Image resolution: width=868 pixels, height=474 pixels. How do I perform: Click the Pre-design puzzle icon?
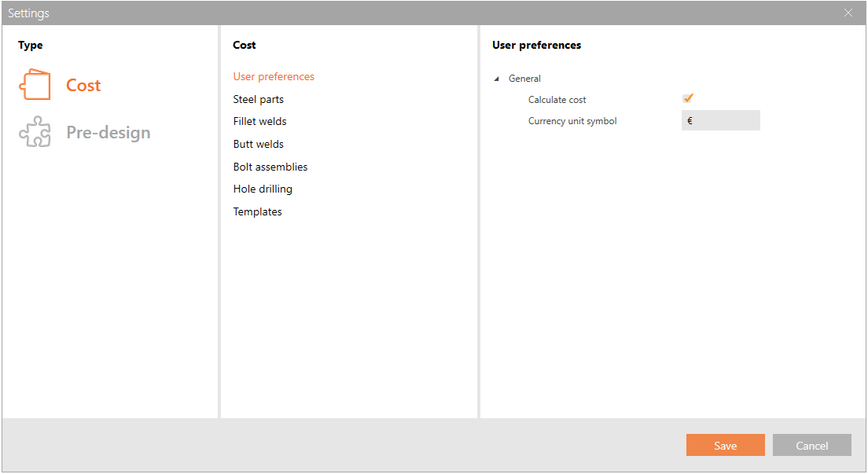(35, 132)
